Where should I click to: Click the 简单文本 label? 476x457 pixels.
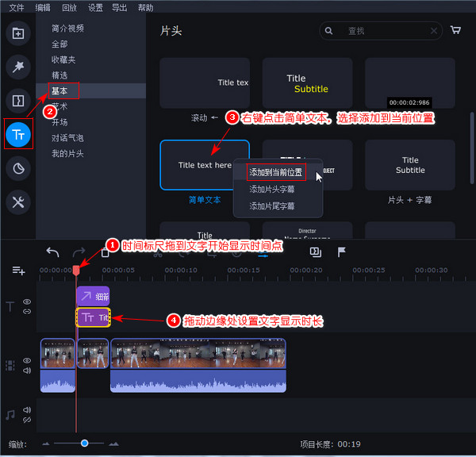pos(205,200)
